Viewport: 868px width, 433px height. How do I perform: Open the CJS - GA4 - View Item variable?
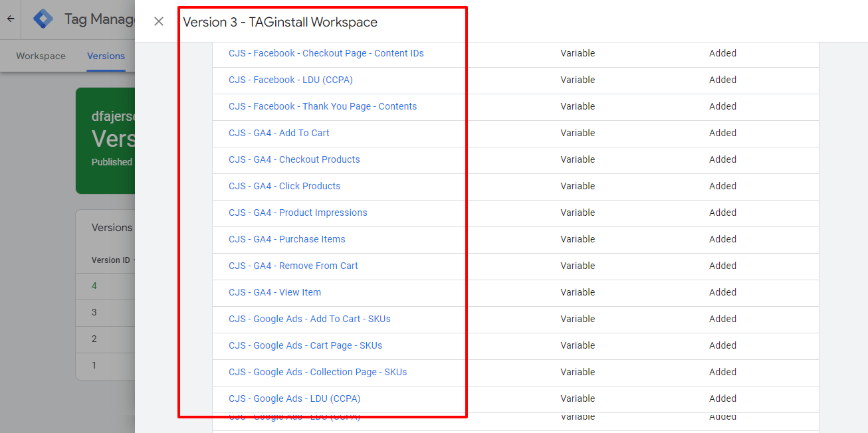(x=274, y=292)
